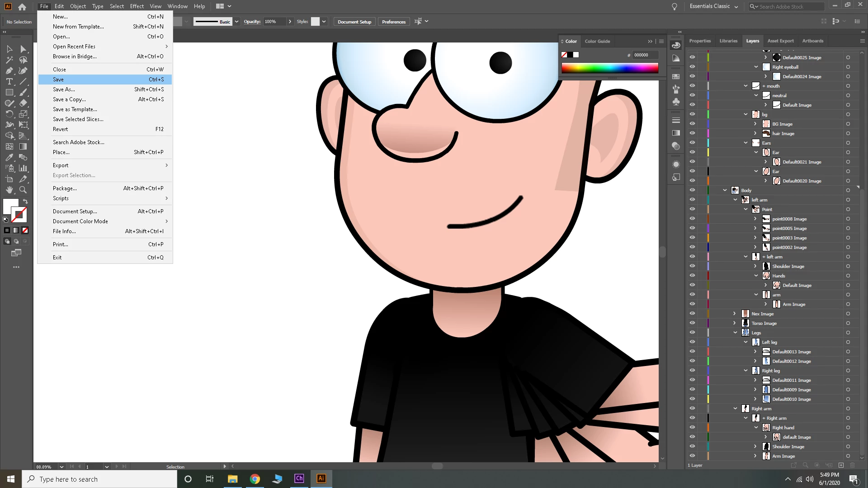The width and height of the screenshot is (868, 488).
Task: Click the color spectrum bar
Action: [x=609, y=68]
